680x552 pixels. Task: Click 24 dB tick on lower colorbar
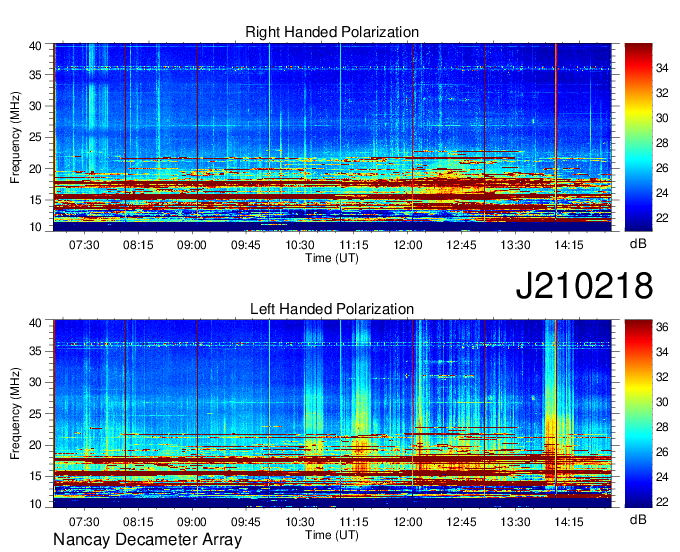(x=662, y=477)
